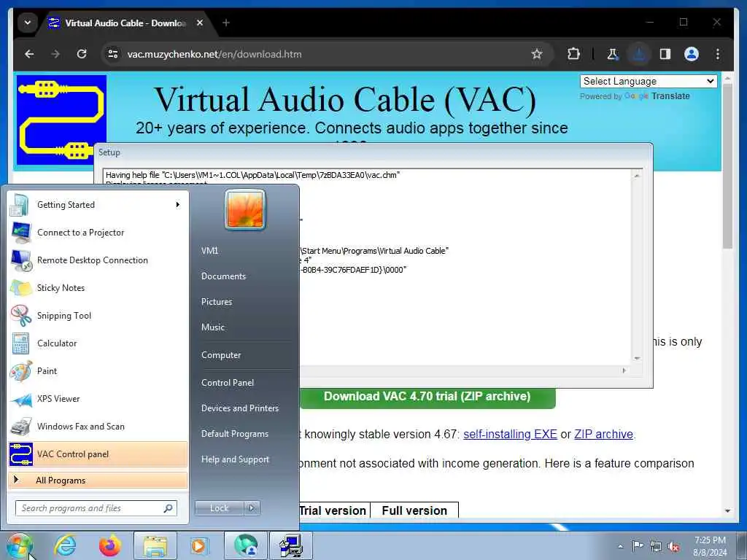The width and height of the screenshot is (747, 560).
Task: Open Remote Desktop Connection entry
Action: [98, 260]
